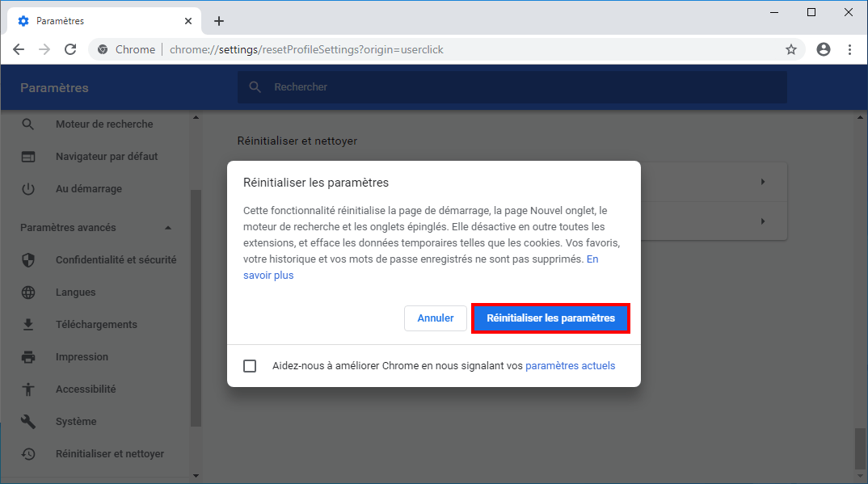This screenshot has height=484, width=868.
Task: Click the browser back arrow icon
Action: point(19,49)
